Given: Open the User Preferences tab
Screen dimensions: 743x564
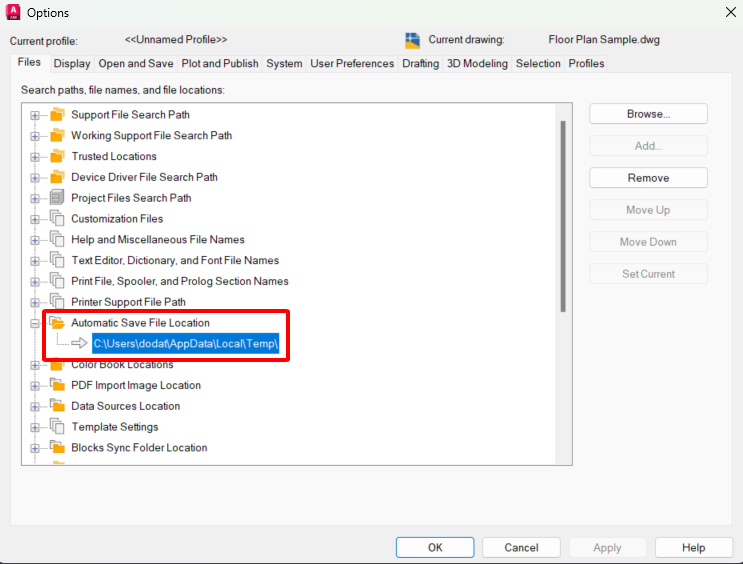Looking at the screenshot, I should coord(352,64).
